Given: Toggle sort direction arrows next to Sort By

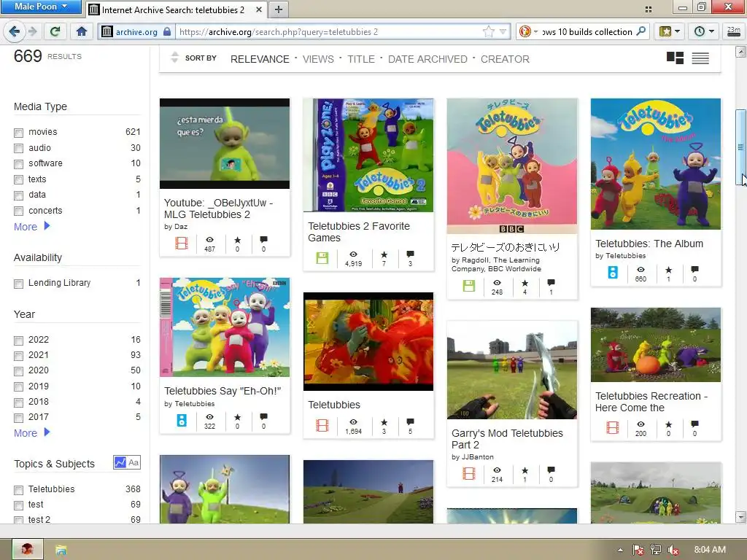Looking at the screenshot, I should coord(175,58).
